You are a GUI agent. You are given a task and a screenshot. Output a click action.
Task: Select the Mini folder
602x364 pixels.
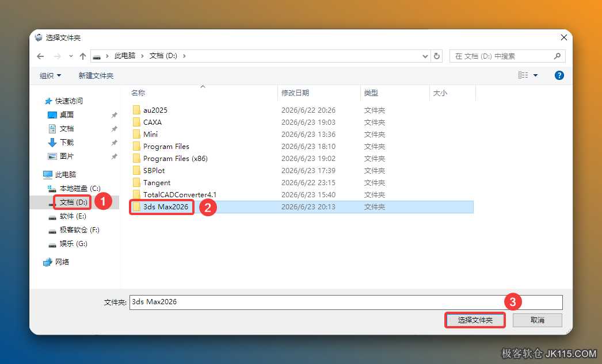pyautogui.click(x=150, y=134)
